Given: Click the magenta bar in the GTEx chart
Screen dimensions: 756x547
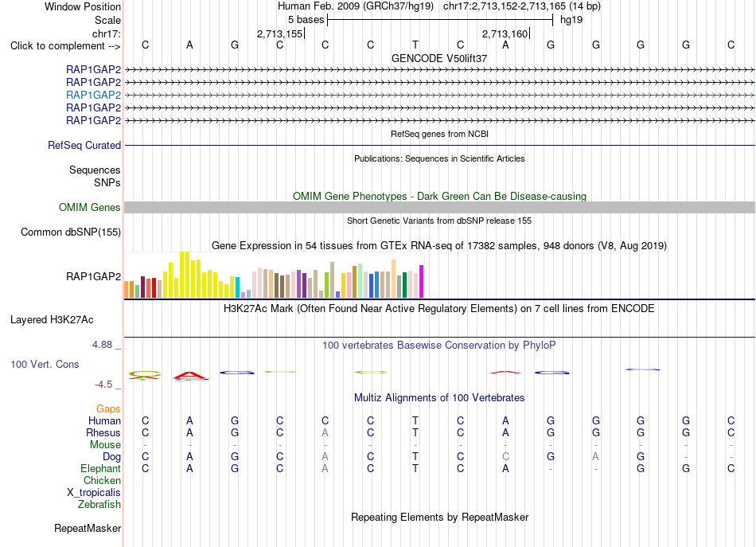Looking at the screenshot, I should tap(422, 281).
